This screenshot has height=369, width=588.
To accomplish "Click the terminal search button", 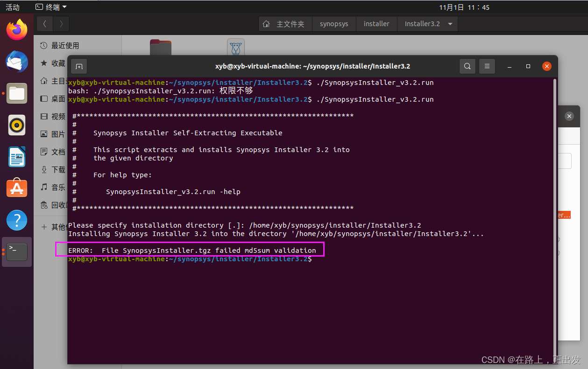I will coord(467,66).
